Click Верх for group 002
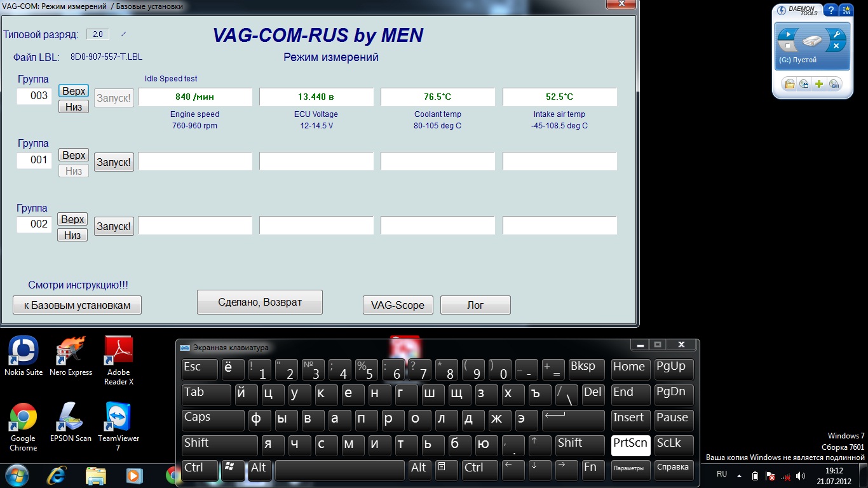Screen dimensions: 868x488 [x=73, y=219]
